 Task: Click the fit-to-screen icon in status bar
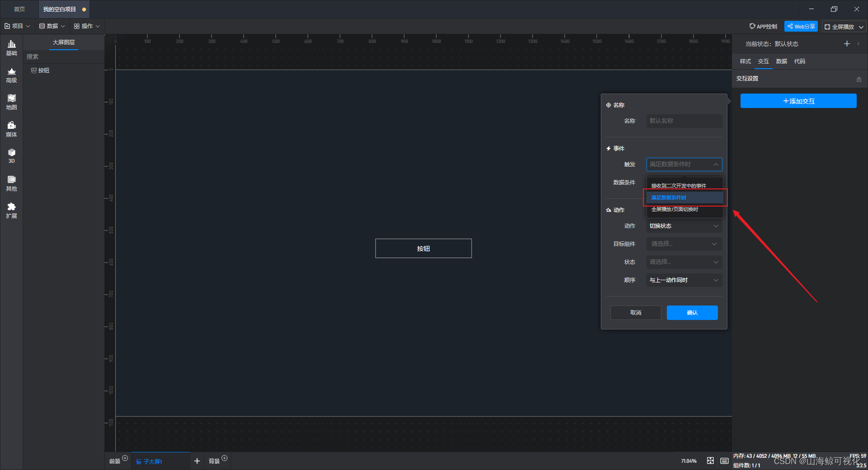[710, 461]
